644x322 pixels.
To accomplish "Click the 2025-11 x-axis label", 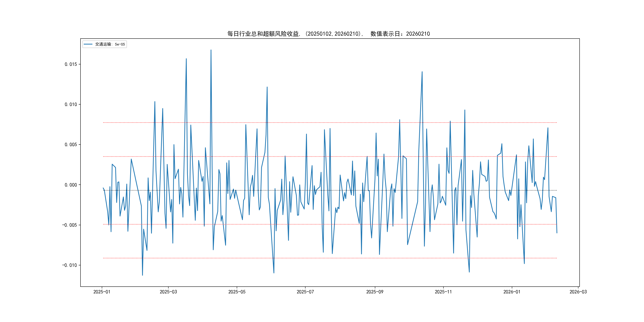I will click(443, 292).
